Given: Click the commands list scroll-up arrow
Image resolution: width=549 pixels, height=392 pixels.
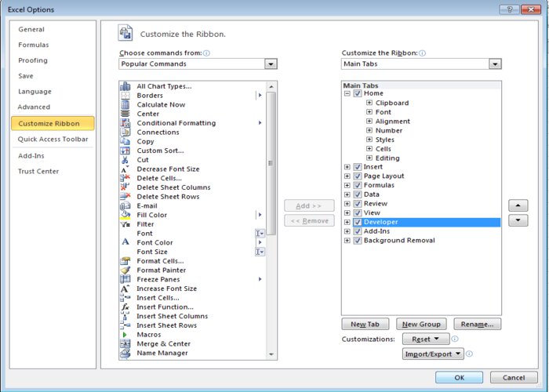Looking at the screenshot, I should [271, 86].
